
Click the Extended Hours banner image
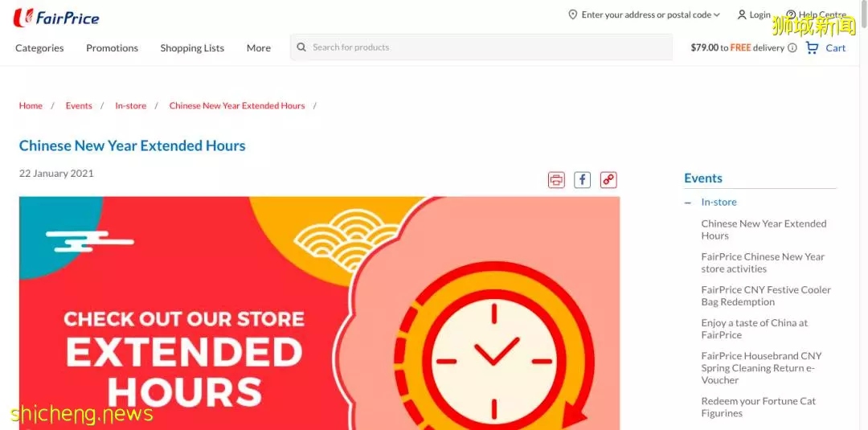coord(319,313)
